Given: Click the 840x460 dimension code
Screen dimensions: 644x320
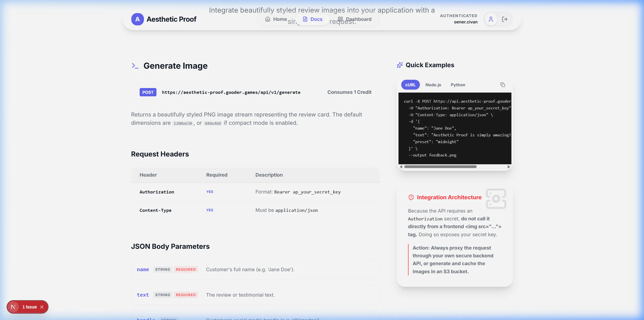Looking at the screenshot, I should coord(213,123).
